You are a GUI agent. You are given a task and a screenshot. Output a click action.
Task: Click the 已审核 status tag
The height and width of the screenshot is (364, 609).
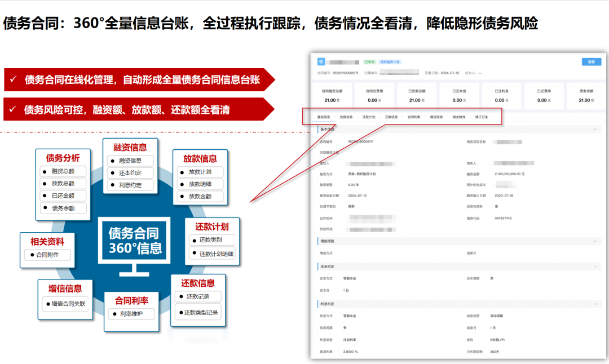click(x=369, y=62)
